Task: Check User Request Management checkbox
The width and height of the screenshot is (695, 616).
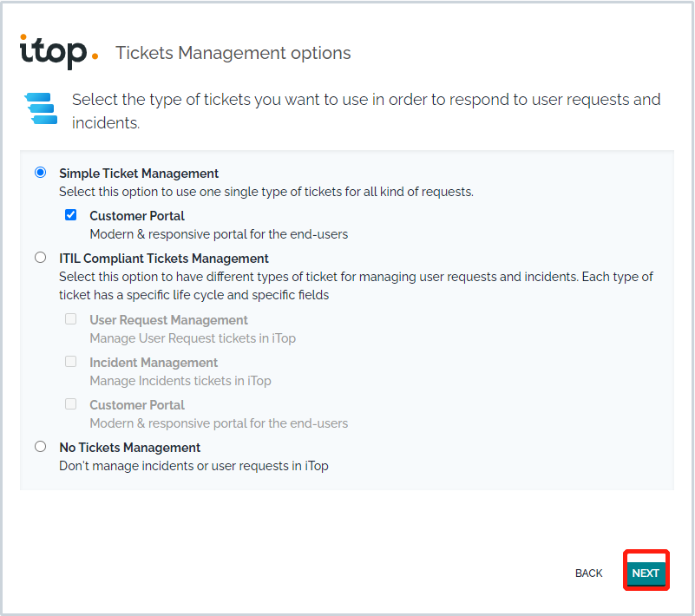Action: click(70, 319)
